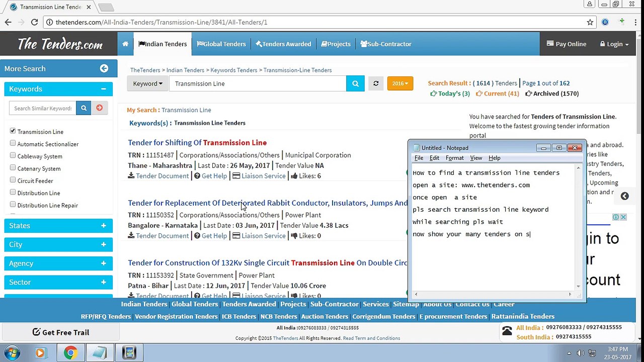Open the Indian Tenders navbar tab
Image resolution: width=644 pixels, height=362 pixels.
[x=163, y=44]
